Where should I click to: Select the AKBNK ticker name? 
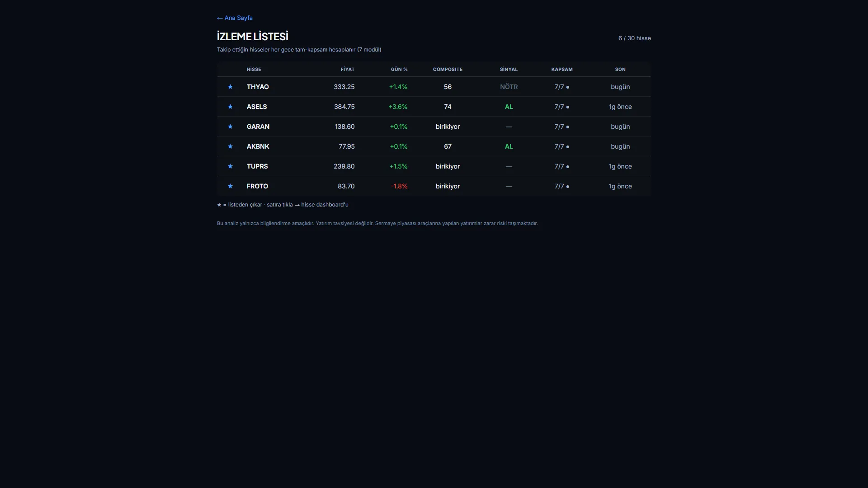coord(258,146)
